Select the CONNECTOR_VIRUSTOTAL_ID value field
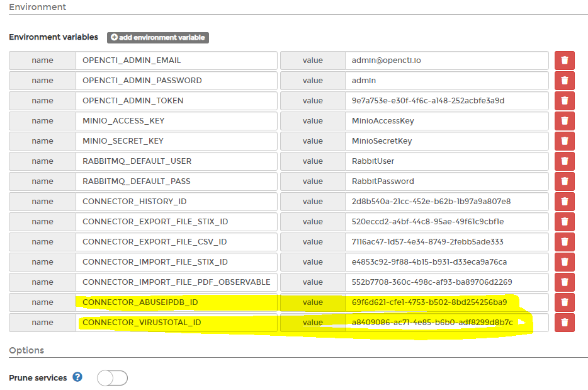588x390 pixels. click(445, 322)
